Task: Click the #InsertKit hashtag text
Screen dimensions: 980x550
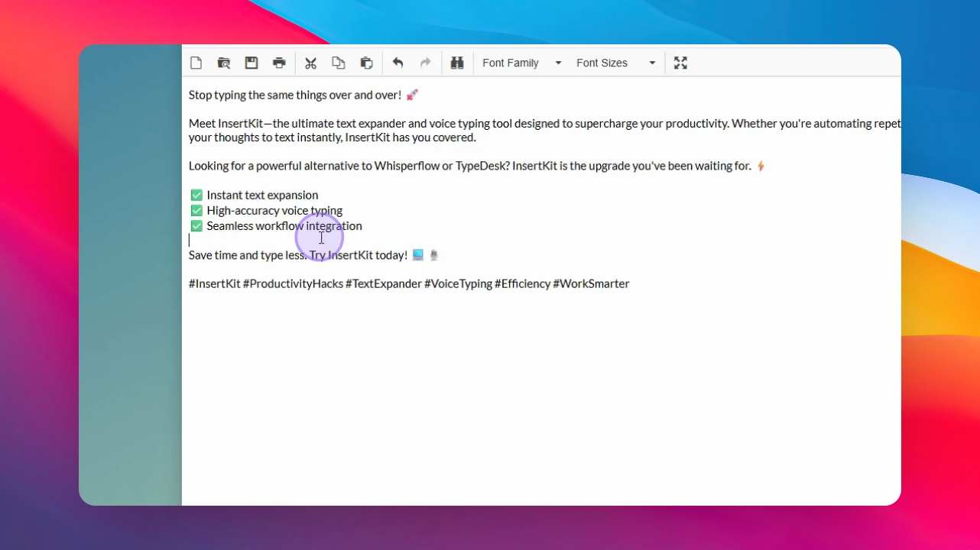Action: 215,283
